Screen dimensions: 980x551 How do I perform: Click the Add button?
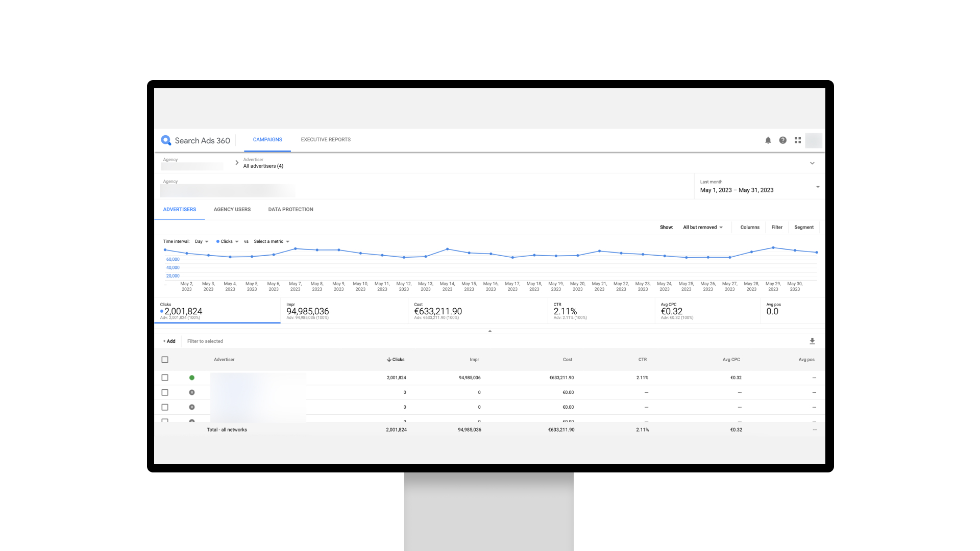pyautogui.click(x=169, y=341)
